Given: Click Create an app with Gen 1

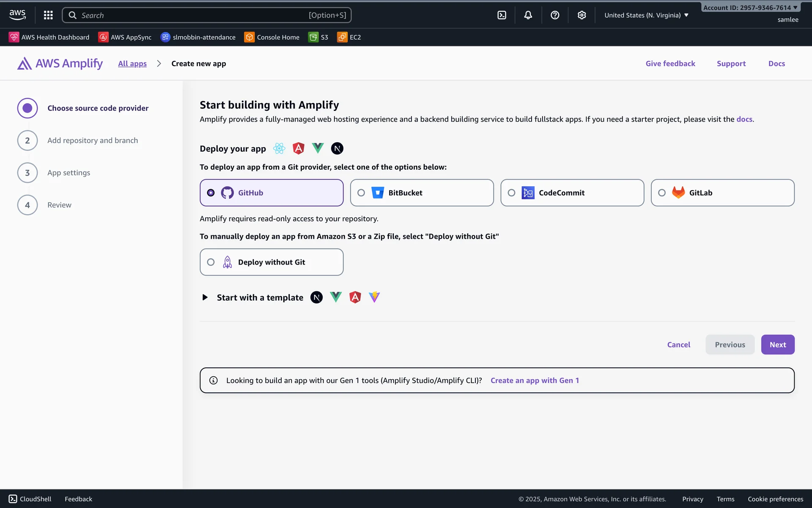Looking at the screenshot, I should 535,380.
